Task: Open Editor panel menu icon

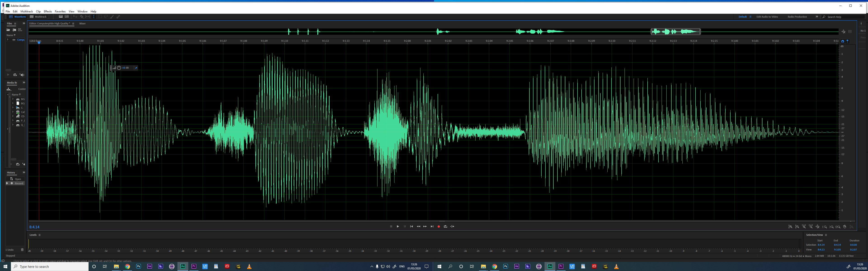Action: click(73, 23)
